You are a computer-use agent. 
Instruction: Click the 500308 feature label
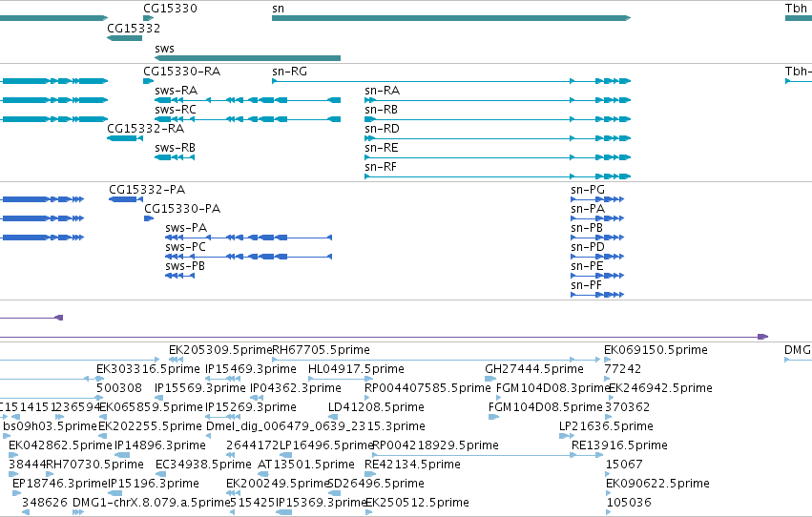[x=119, y=388]
